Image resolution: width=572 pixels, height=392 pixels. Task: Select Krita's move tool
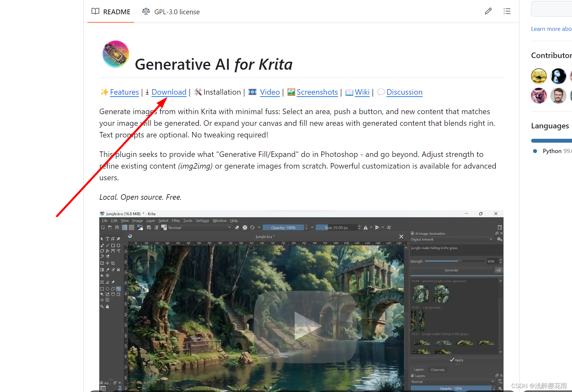point(107,263)
